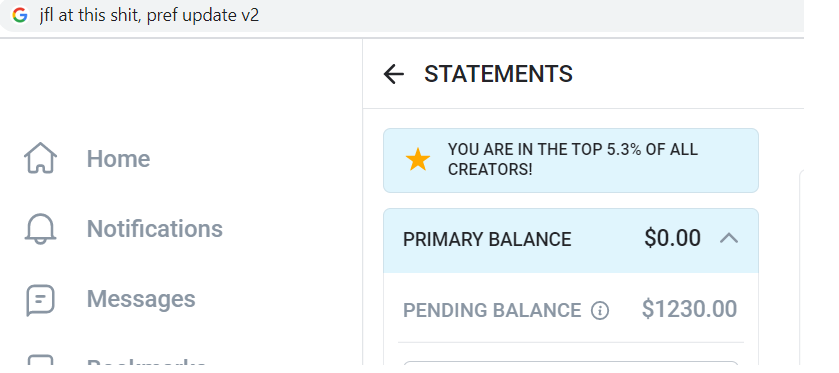Click the orange star icon
This screenshot has height=373, width=839.
tap(418, 159)
